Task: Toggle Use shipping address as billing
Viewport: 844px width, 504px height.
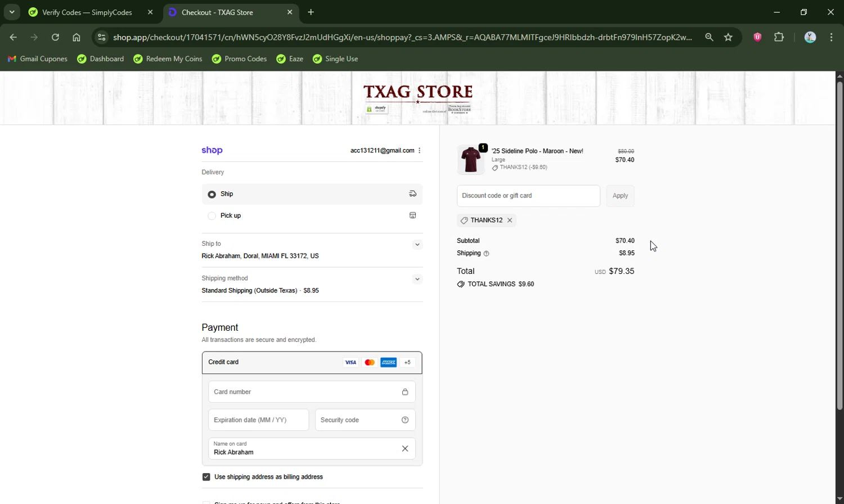Action: coord(206,477)
